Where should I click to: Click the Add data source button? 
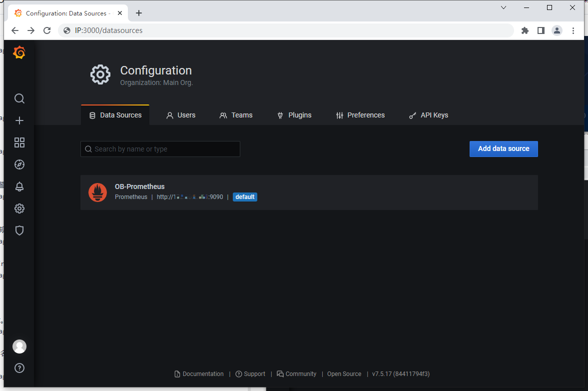click(x=504, y=149)
